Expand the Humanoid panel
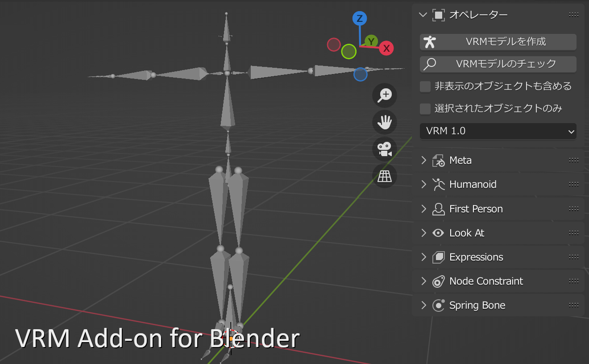 point(424,185)
